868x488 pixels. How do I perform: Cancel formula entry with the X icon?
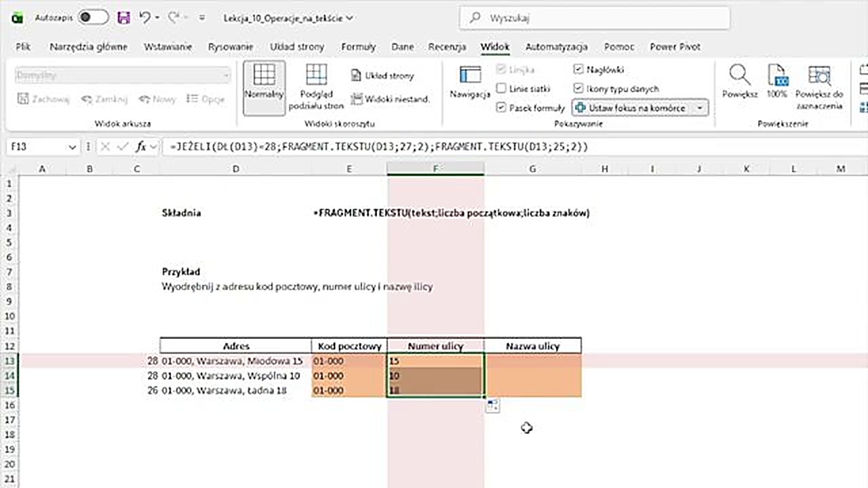[x=106, y=146]
